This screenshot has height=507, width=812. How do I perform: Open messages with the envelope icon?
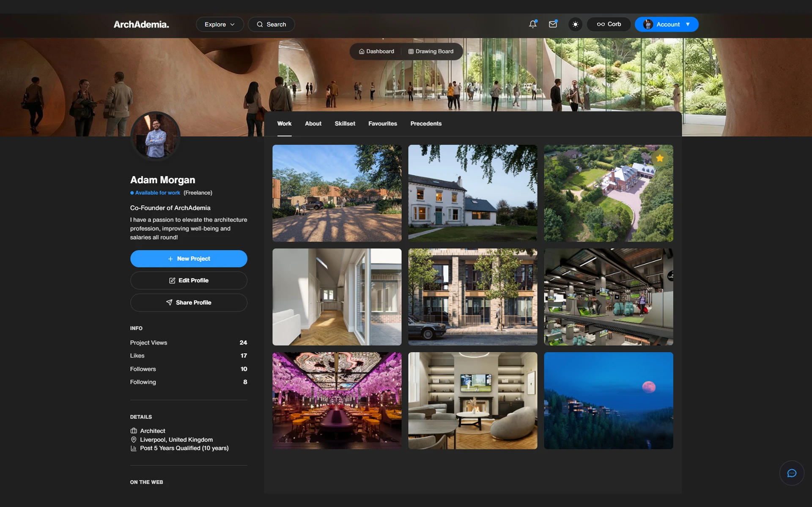coord(553,24)
